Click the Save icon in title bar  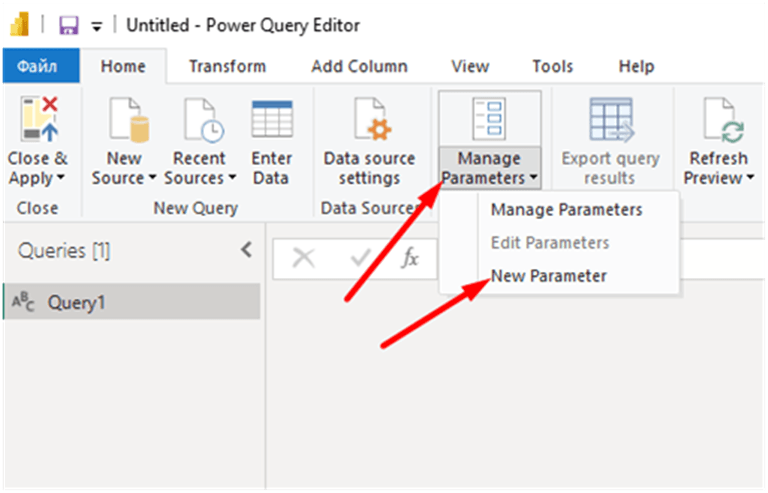[69, 25]
